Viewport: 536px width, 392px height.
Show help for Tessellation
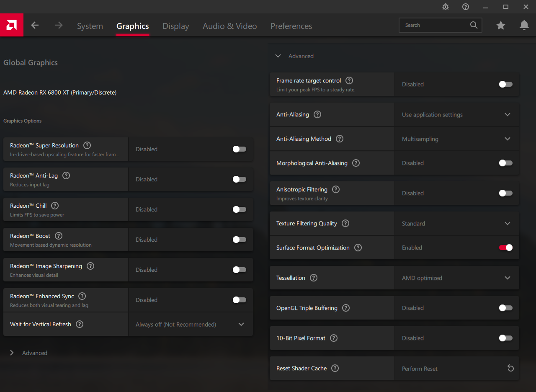(x=314, y=278)
